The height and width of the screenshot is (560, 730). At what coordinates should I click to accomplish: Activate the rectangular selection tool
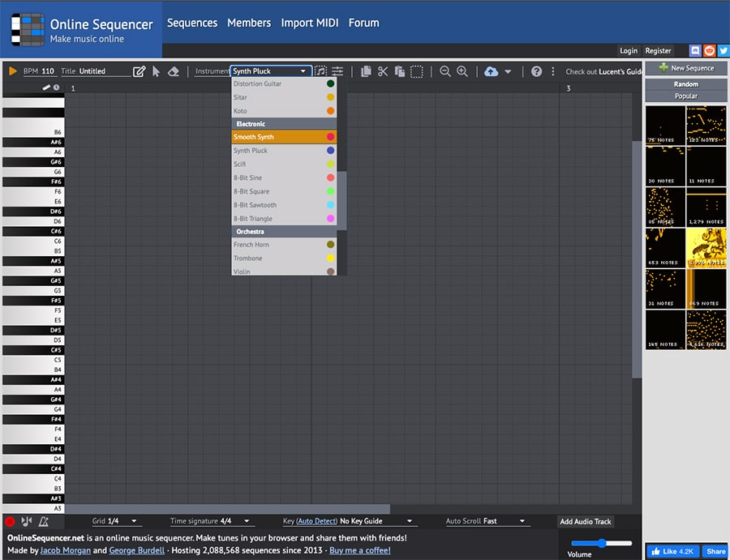(416, 71)
